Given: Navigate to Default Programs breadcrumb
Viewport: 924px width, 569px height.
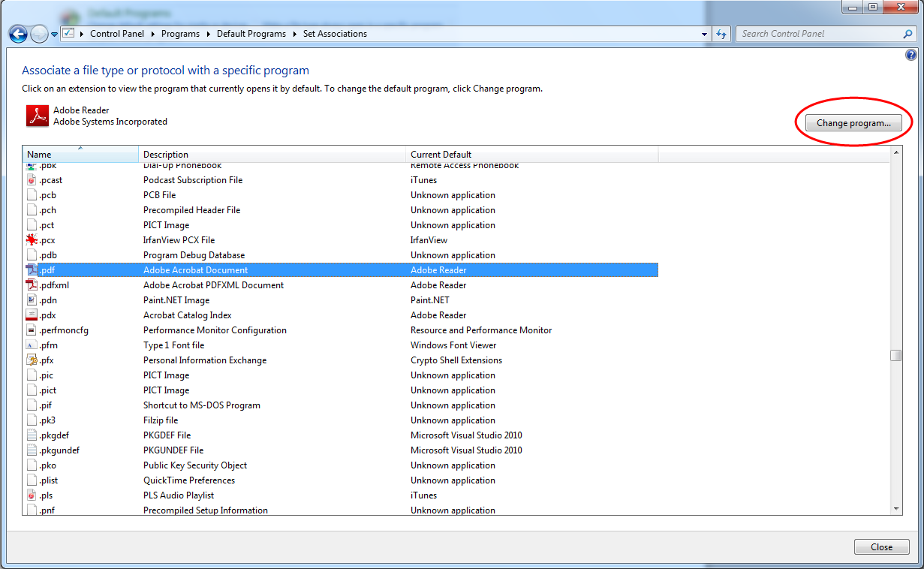Looking at the screenshot, I should coord(251,34).
